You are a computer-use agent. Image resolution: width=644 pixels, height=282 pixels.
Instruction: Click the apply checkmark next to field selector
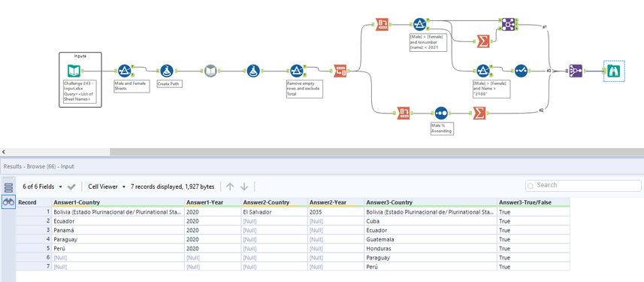[x=72, y=186]
